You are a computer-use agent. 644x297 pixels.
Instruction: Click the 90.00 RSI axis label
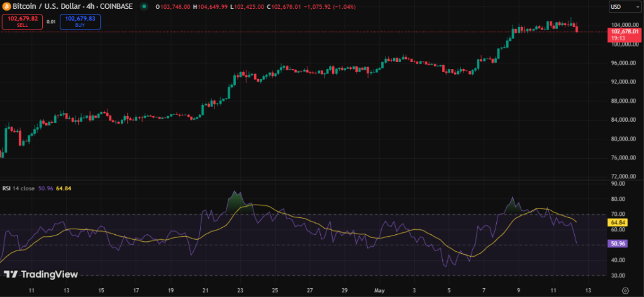pos(618,184)
